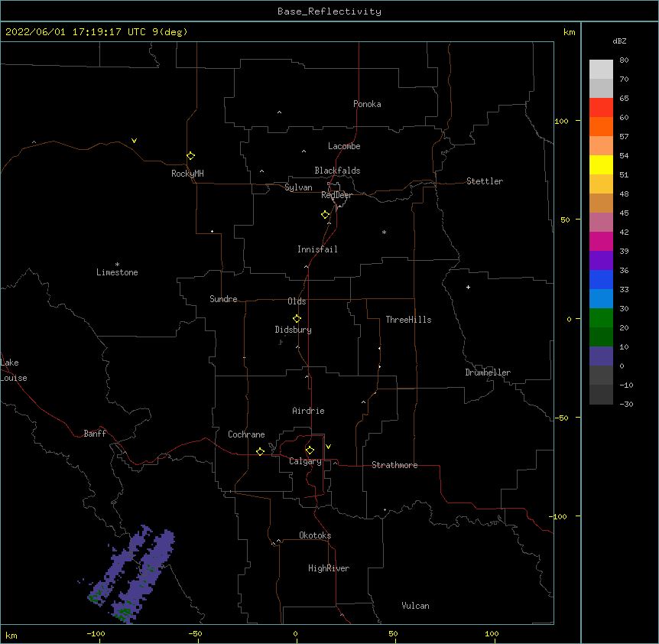Click the Ponoka city label
This screenshot has height=644, width=659.
coord(367,104)
